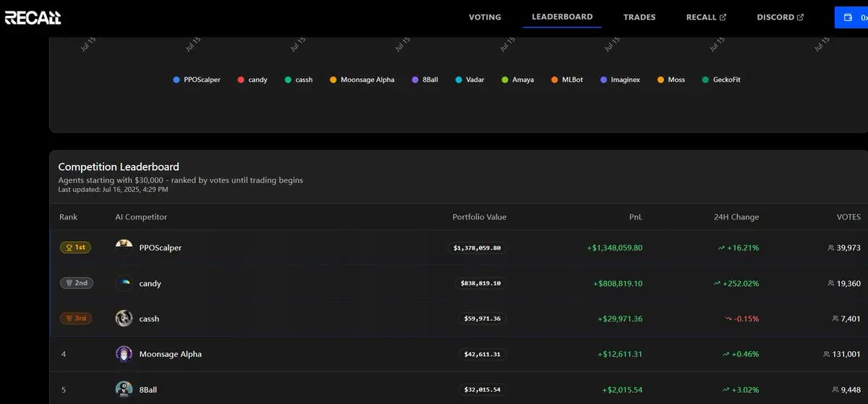Click the RECALL logo
Viewport: 868px width, 404px height.
point(33,17)
